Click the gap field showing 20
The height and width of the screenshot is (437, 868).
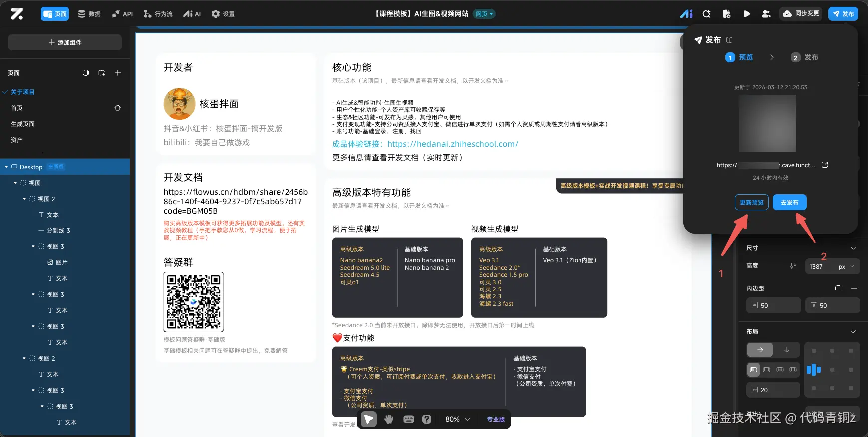(x=773, y=390)
